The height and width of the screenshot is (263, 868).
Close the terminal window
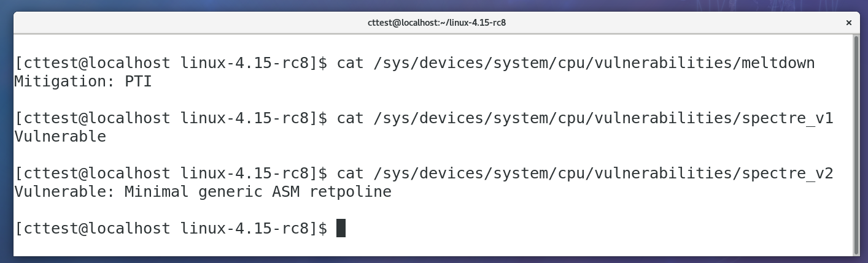pos(848,23)
